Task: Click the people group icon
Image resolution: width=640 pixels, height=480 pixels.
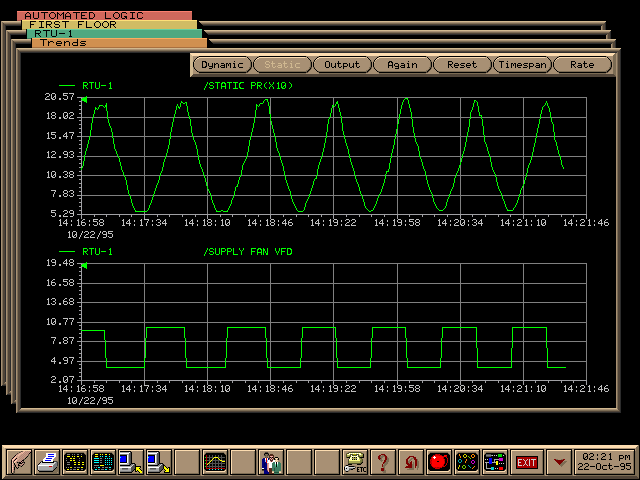Action: pos(271,462)
